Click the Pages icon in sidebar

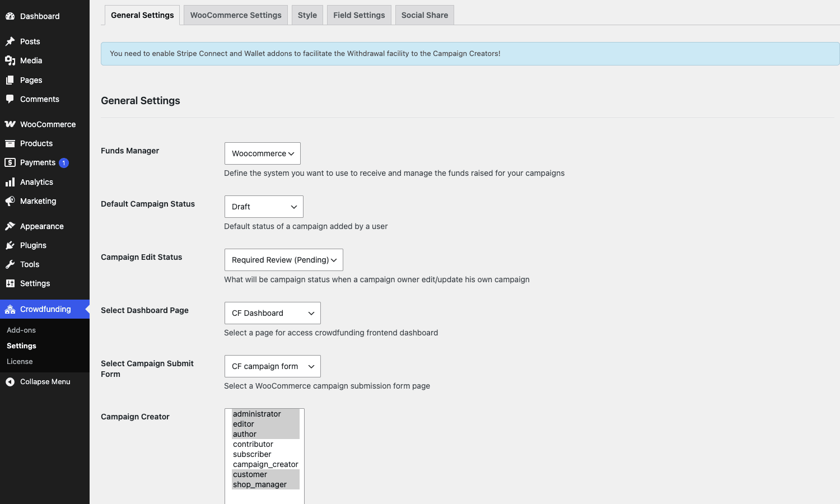(x=10, y=80)
